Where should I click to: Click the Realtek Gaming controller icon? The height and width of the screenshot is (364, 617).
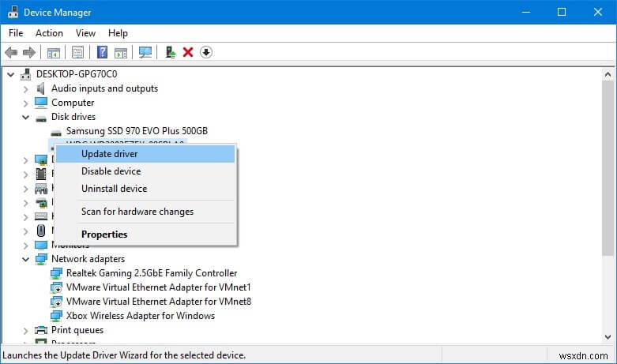[56, 273]
